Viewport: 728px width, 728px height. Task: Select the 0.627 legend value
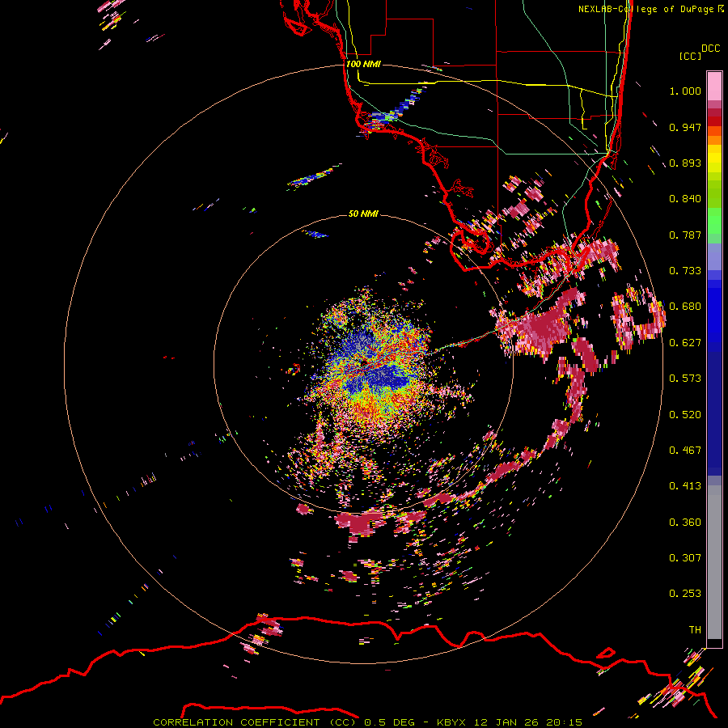[x=685, y=343]
